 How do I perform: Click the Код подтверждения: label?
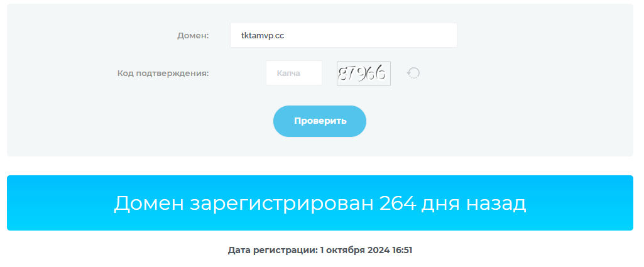[x=163, y=74]
